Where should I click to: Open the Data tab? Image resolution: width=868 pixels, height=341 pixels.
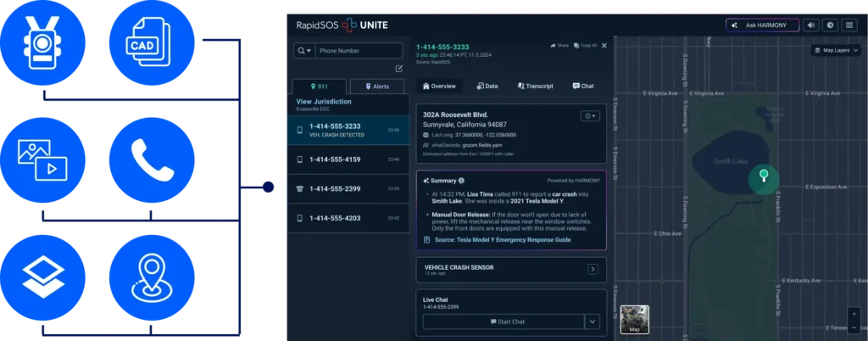pyautogui.click(x=487, y=86)
